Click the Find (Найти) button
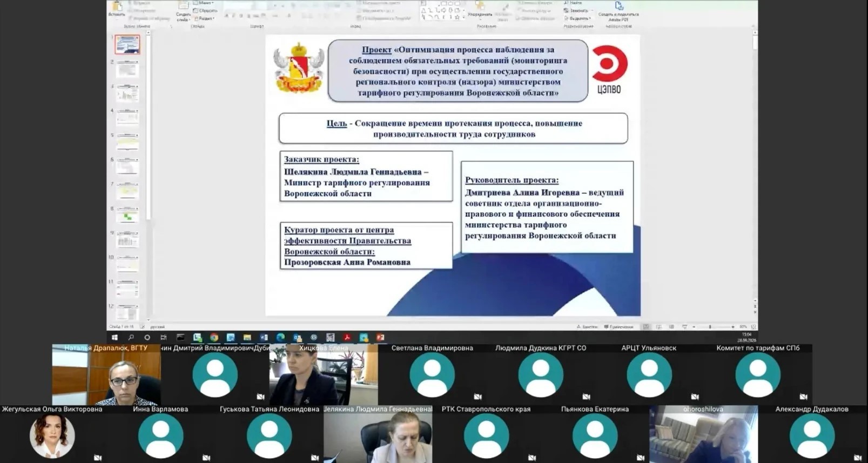868x463 pixels. (x=574, y=3)
